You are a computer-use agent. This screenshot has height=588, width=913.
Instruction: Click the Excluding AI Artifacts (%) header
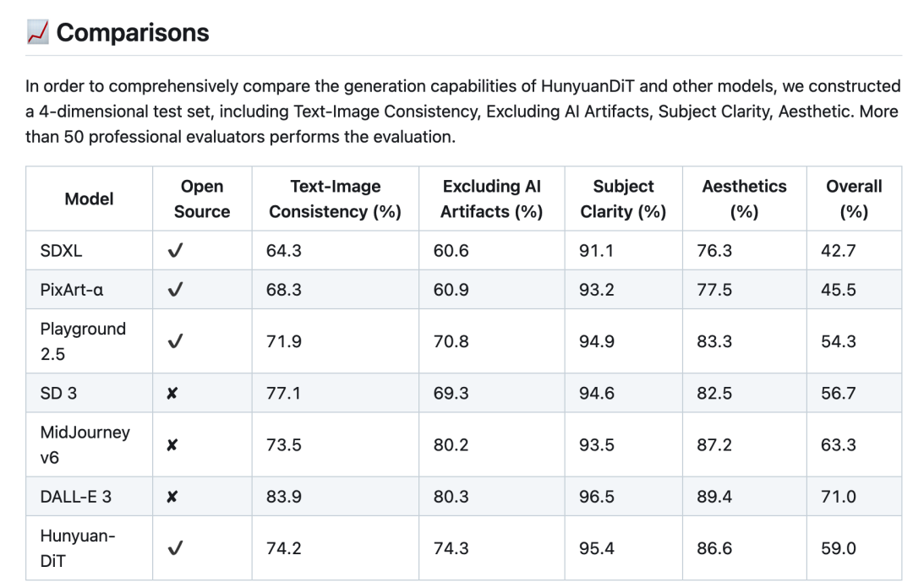[x=491, y=199]
